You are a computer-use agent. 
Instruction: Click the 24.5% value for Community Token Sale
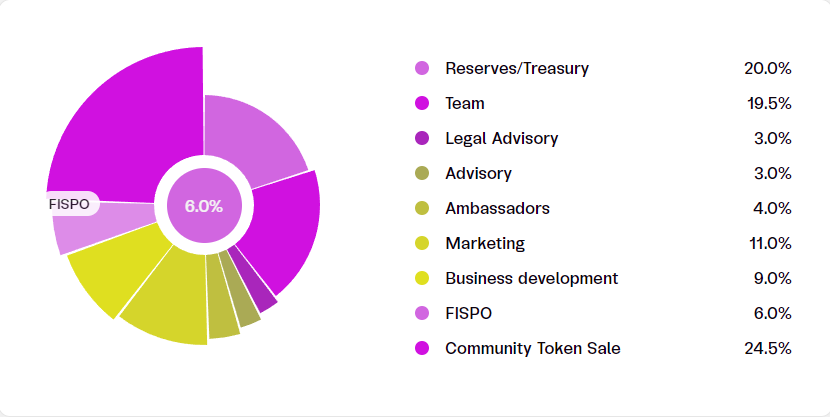(x=768, y=349)
